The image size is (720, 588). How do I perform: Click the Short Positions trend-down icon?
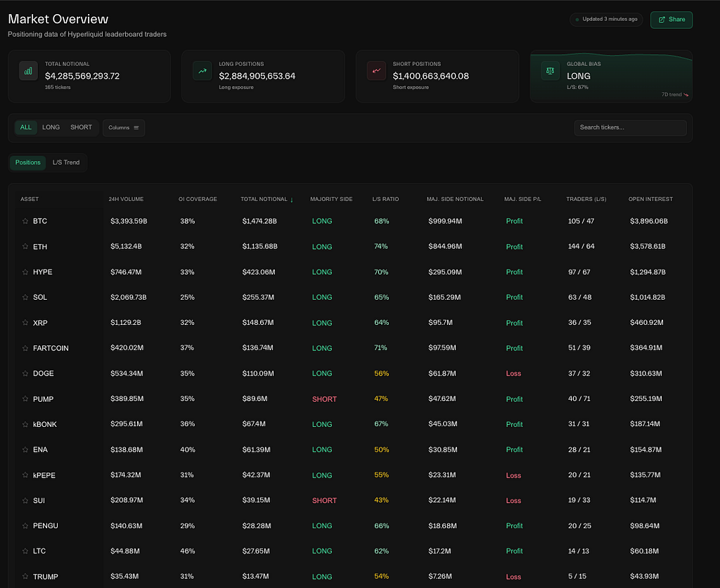pos(377,71)
